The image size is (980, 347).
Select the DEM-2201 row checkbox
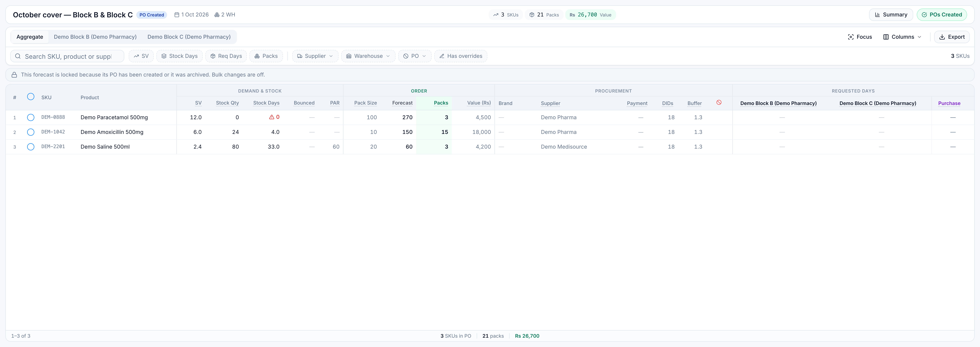coord(31,147)
